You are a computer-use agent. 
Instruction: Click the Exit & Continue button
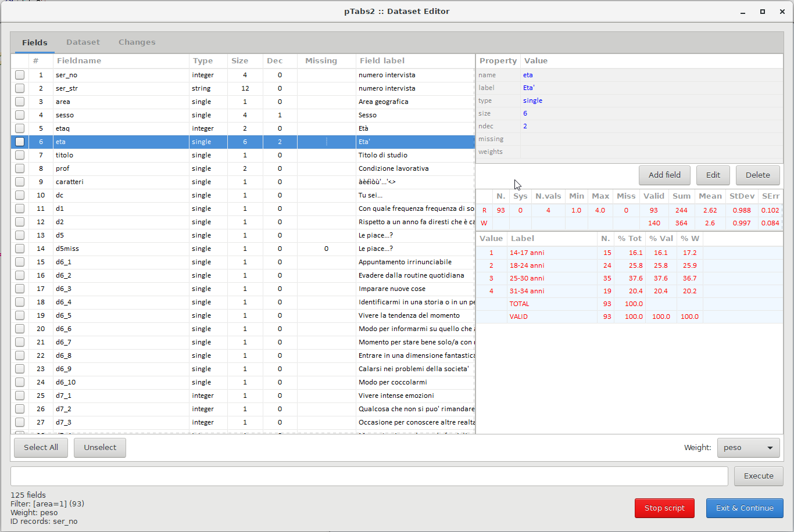[x=745, y=508]
